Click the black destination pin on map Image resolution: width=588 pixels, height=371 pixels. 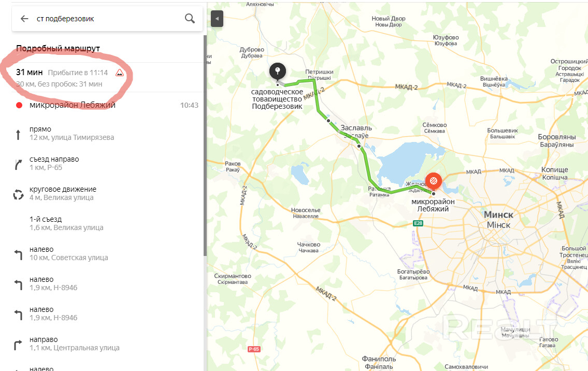coord(278,72)
